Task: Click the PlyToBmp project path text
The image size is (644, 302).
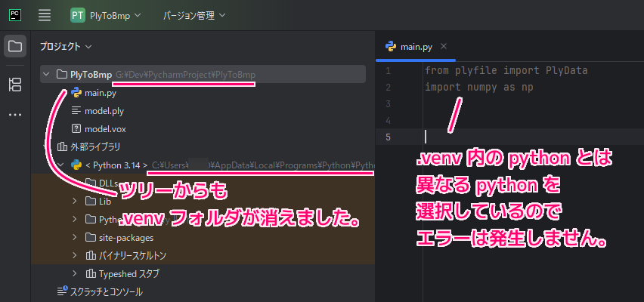Action: 185,75
